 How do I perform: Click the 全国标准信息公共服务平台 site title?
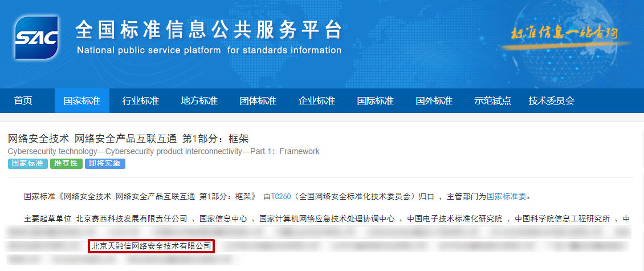[209, 30]
